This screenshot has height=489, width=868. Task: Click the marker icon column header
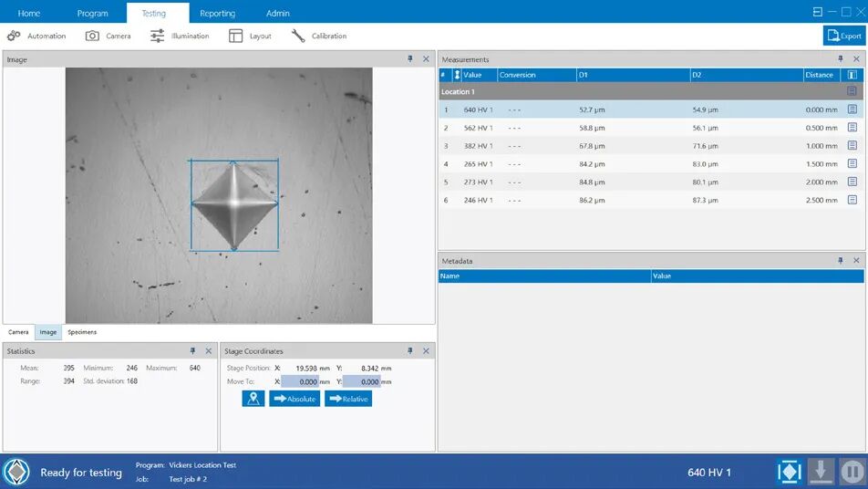457,75
